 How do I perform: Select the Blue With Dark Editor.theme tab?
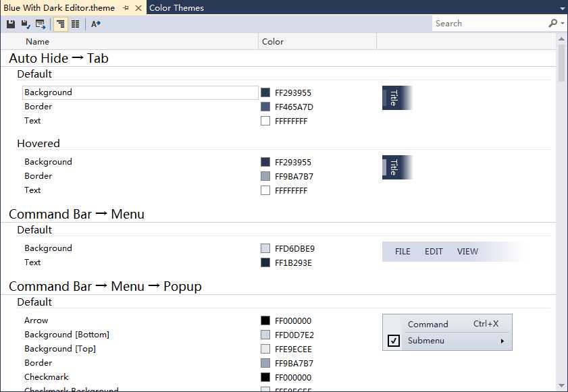coord(59,7)
